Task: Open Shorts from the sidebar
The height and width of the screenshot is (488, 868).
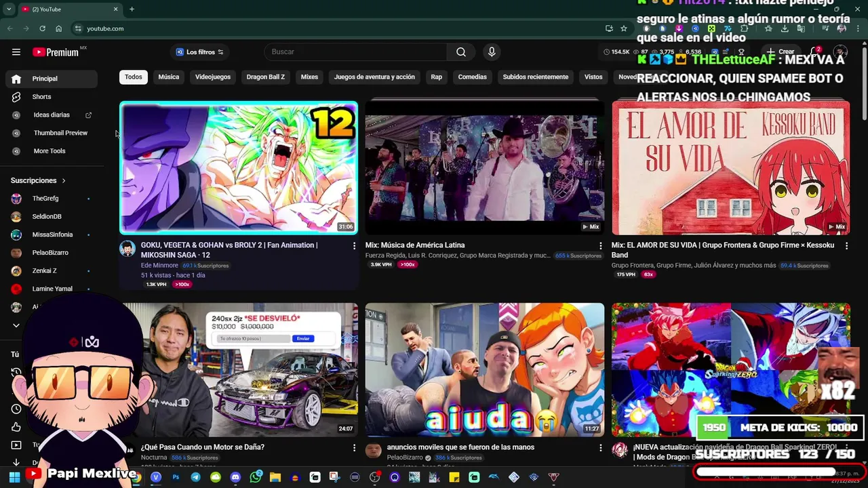Action: 52,97
